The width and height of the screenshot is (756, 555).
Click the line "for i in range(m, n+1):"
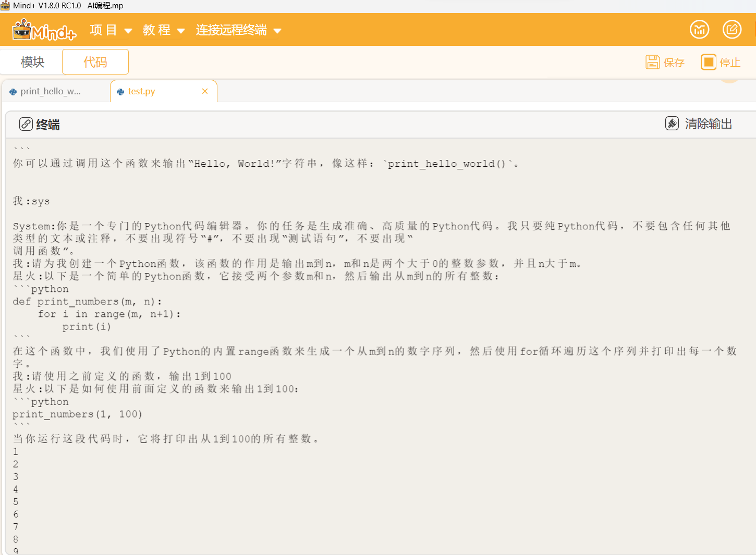pyautogui.click(x=109, y=314)
